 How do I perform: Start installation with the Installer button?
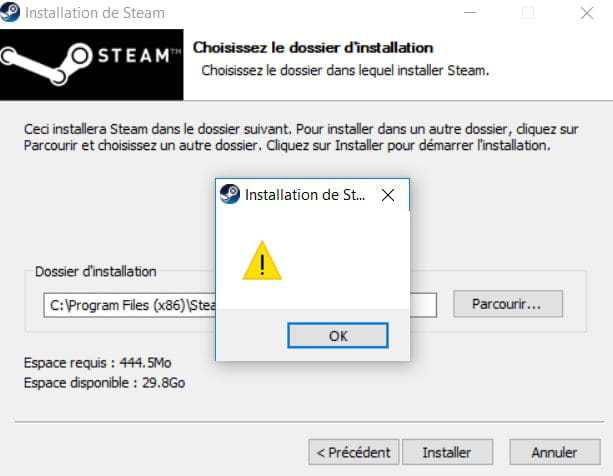point(447,452)
